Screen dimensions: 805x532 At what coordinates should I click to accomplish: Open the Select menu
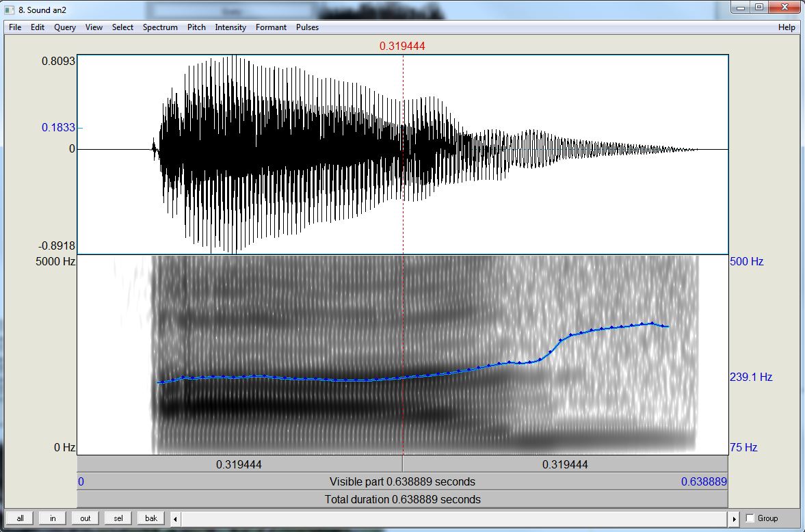coord(122,27)
